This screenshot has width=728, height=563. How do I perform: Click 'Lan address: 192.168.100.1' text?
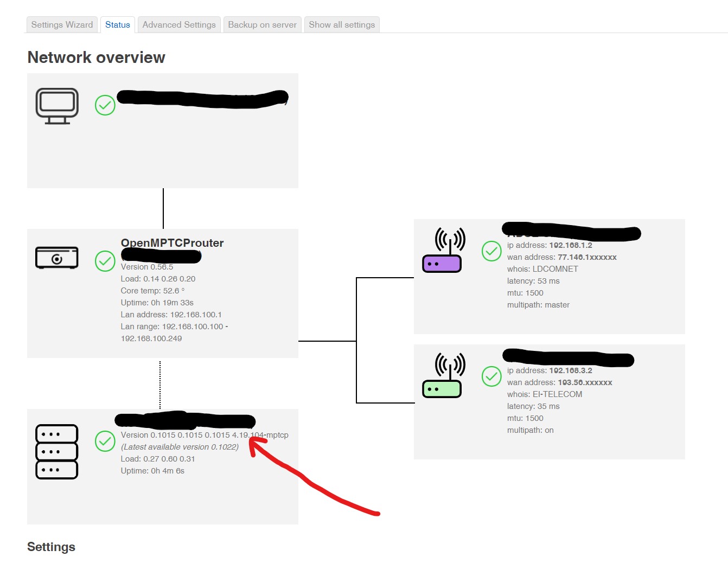(171, 315)
